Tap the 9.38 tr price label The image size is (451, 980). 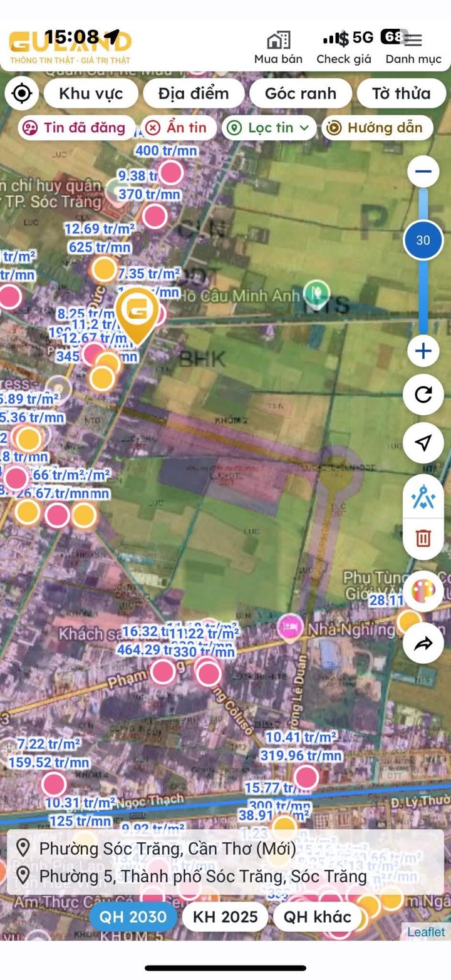[137, 176]
